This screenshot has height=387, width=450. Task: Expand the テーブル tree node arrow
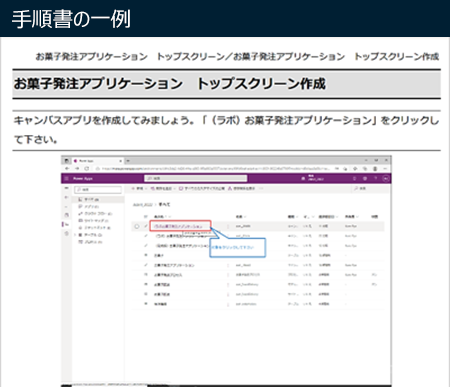[75, 235]
